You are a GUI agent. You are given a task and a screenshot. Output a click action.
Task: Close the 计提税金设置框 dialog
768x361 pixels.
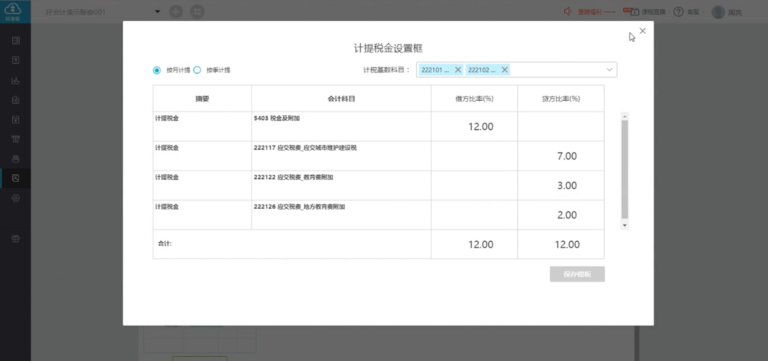(x=643, y=31)
